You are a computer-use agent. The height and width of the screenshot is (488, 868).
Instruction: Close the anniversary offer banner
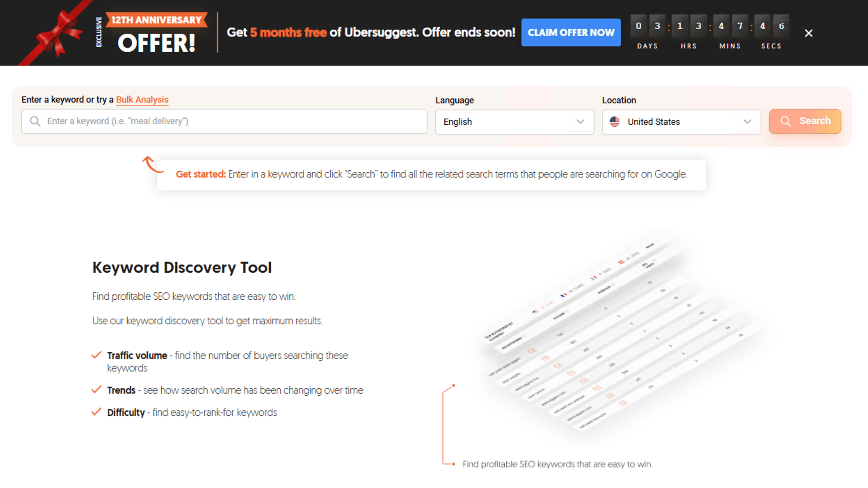point(808,33)
